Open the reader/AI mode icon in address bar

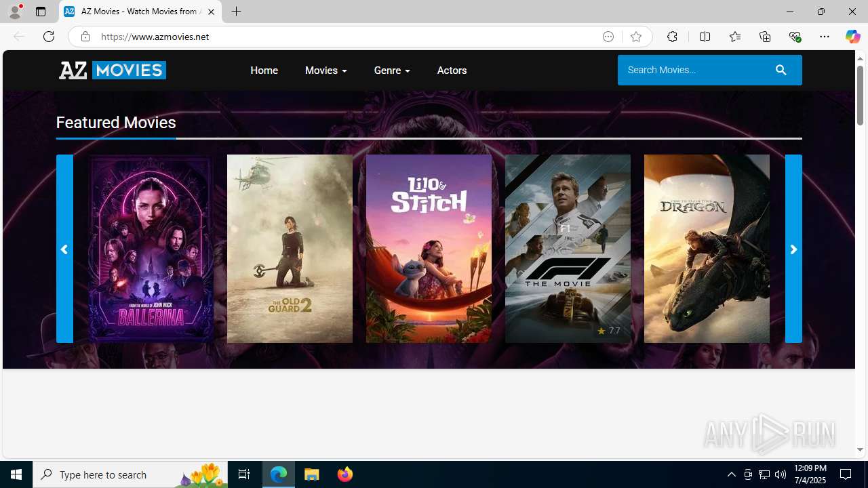coord(608,37)
